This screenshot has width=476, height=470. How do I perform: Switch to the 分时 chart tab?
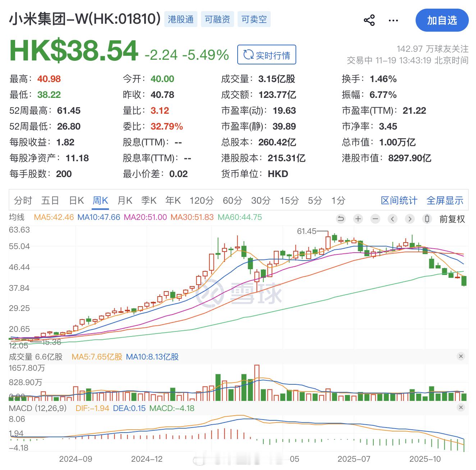coord(23,200)
